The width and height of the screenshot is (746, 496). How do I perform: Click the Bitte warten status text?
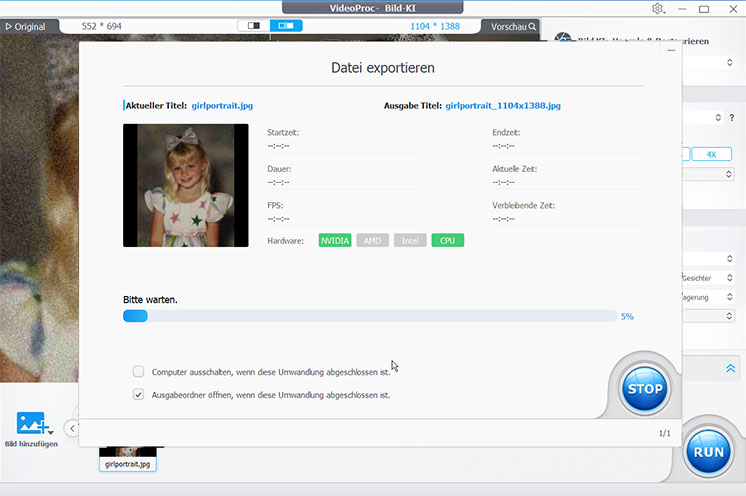click(150, 300)
